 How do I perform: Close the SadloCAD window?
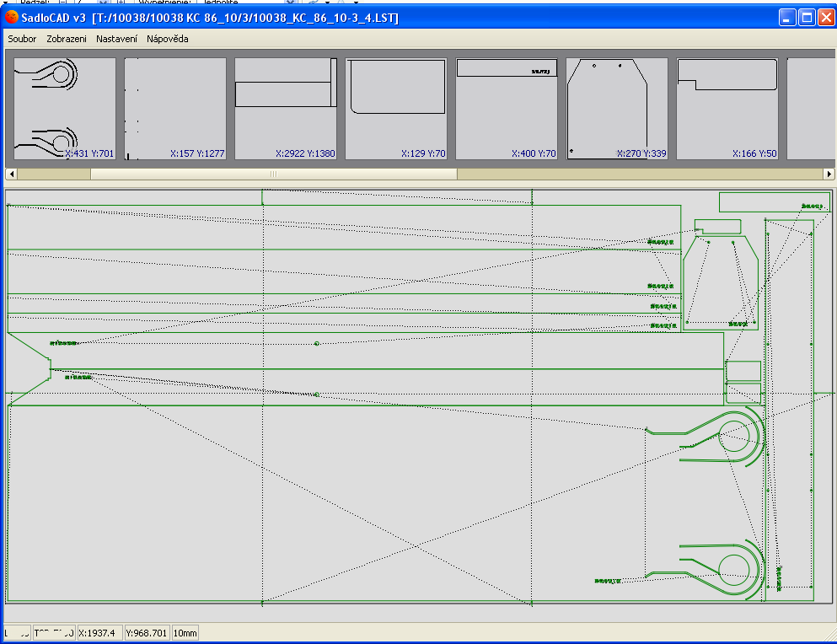[826, 18]
